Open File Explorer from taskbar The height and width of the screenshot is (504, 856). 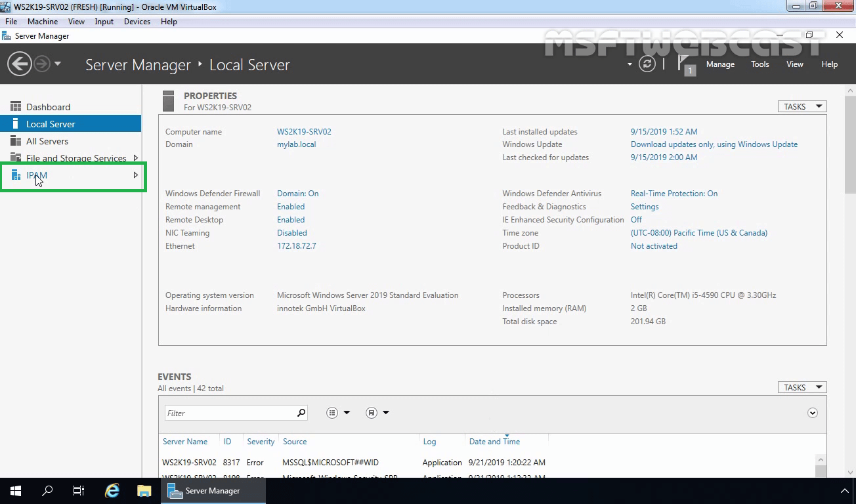point(144,491)
